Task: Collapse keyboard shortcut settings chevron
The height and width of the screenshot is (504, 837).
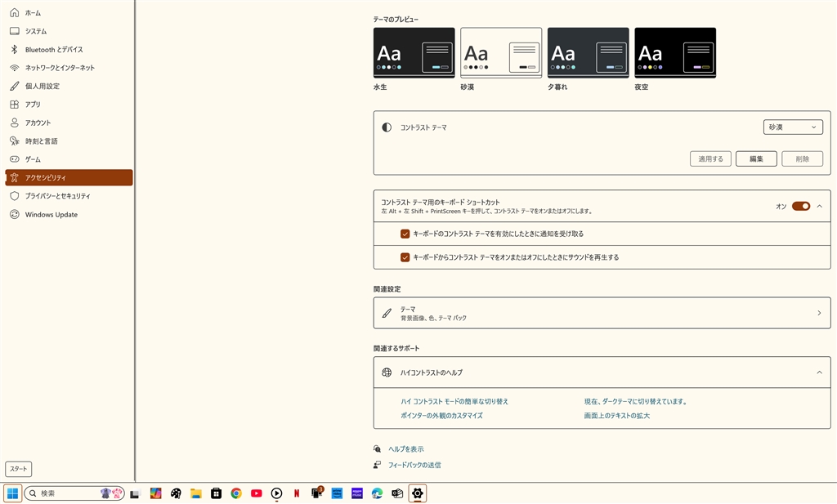Action: coord(819,207)
